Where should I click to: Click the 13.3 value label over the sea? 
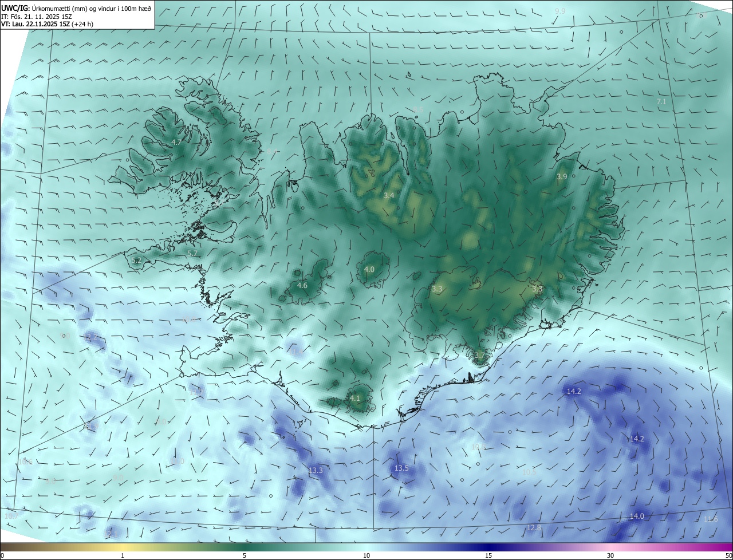316,471
